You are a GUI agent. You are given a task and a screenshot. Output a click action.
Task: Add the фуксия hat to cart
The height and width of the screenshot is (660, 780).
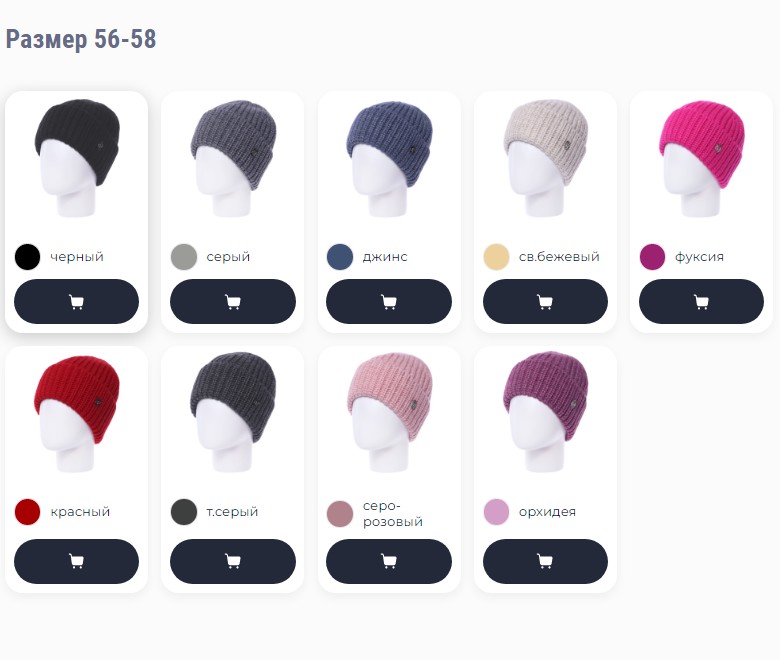[701, 301]
